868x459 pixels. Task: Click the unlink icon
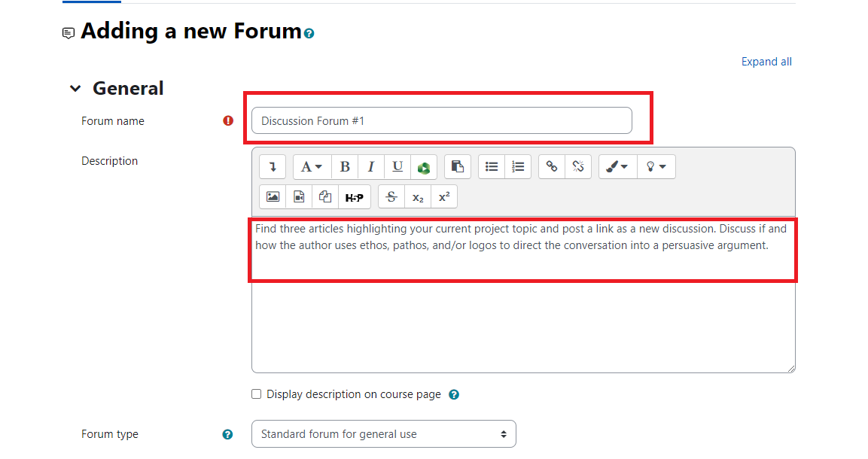(578, 167)
